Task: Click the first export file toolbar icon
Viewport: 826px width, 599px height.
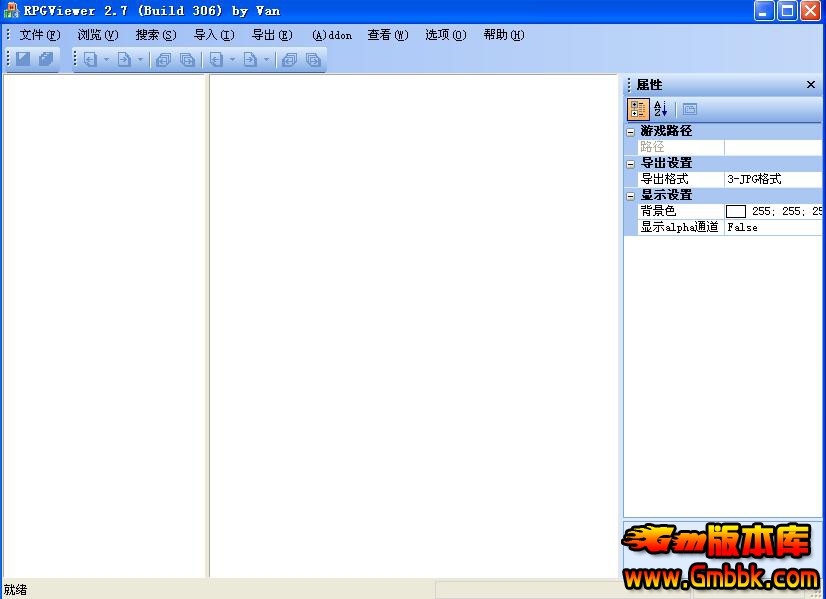Action: tap(124, 59)
